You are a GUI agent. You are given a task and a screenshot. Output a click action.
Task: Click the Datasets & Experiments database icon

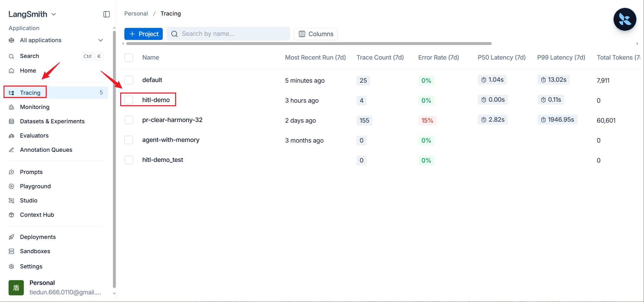11,121
